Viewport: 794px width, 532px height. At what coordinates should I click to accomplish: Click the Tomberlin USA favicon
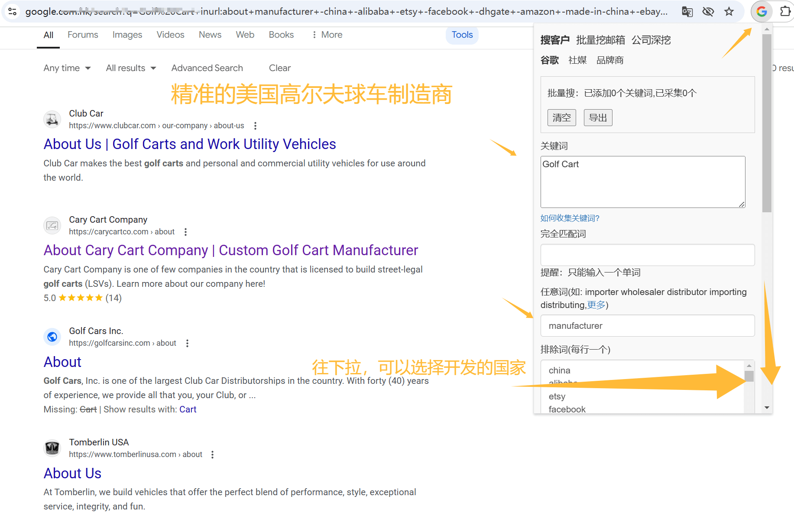[52, 448]
